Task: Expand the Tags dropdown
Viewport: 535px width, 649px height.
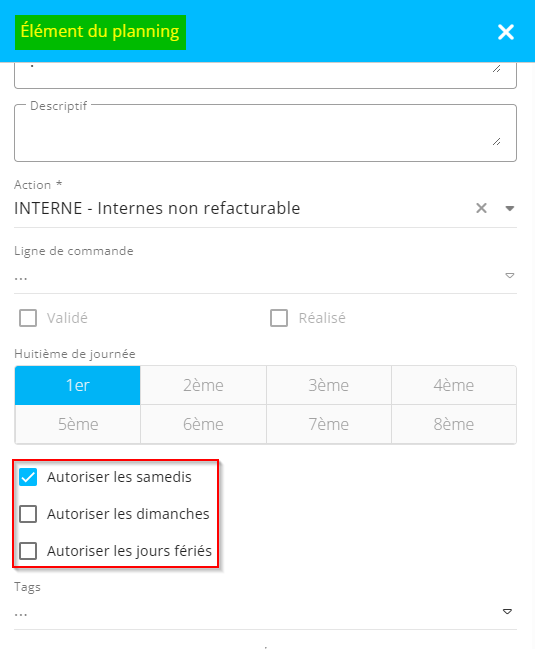Action: 507,611
